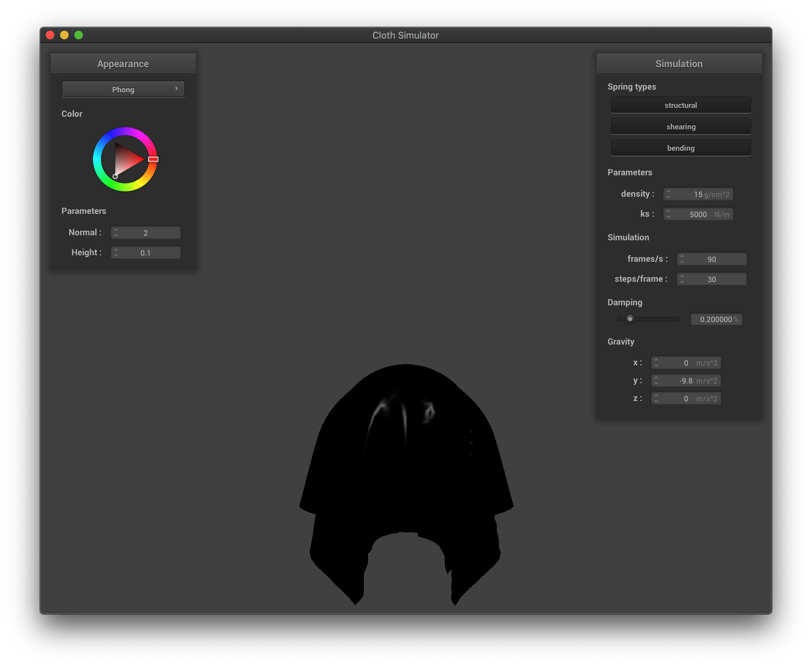Click the gravity y stepper arrows
Viewport: 812px width, 667px height.
coord(656,380)
